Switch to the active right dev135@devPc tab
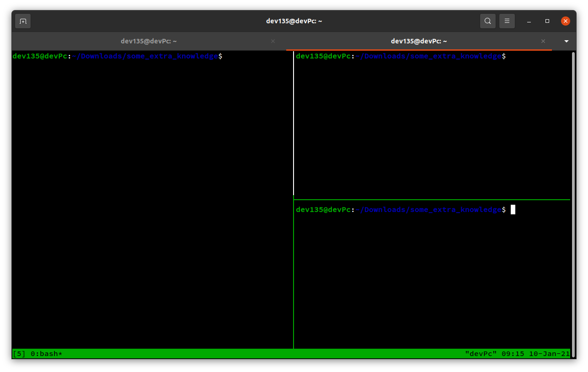 click(x=419, y=41)
